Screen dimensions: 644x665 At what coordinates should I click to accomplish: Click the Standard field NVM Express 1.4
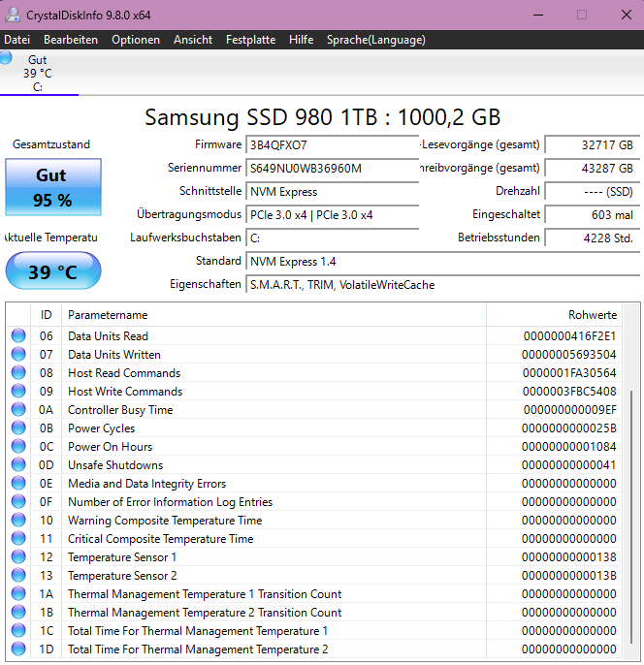click(443, 262)
